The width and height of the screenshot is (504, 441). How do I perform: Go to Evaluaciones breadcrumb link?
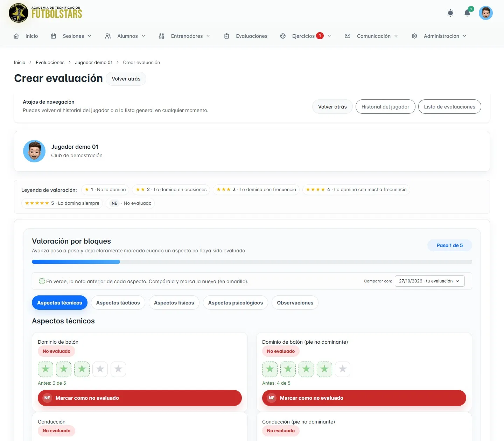coord(50,62)
